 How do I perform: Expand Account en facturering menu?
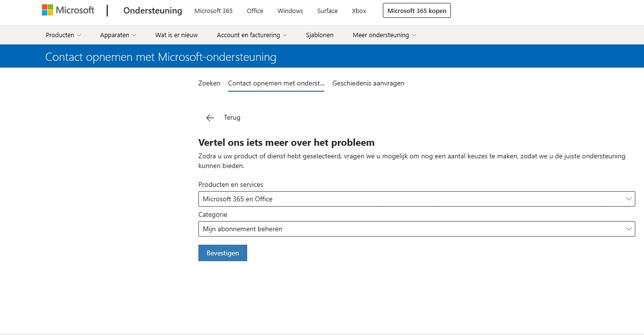point(252,35)
